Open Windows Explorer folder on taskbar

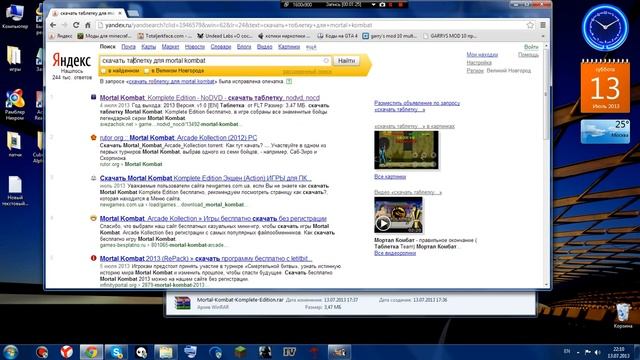tap(166, 352)
